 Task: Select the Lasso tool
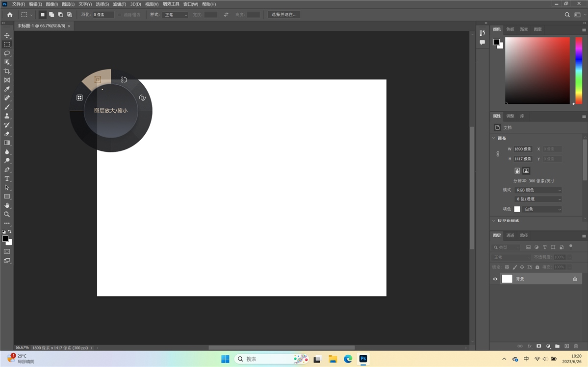[x=7, y=53]
